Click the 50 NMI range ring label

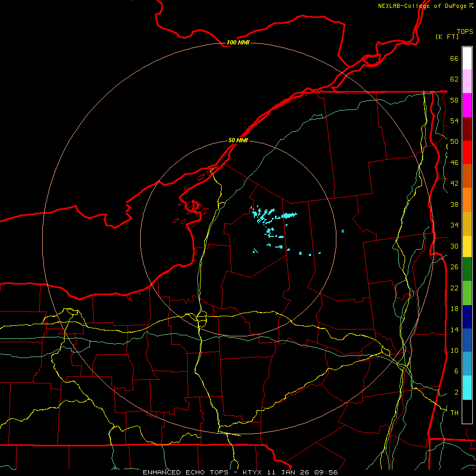click(x=238, y=140)
